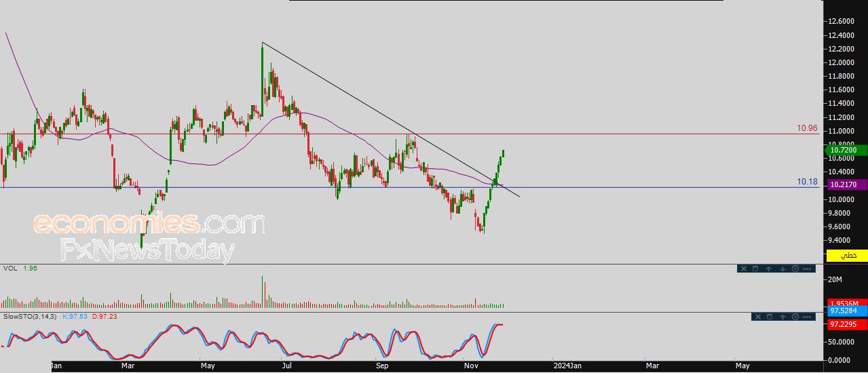Close the VOL indicator panel
This screenshot has width=868, height=373.
click(x=744, y=269)
